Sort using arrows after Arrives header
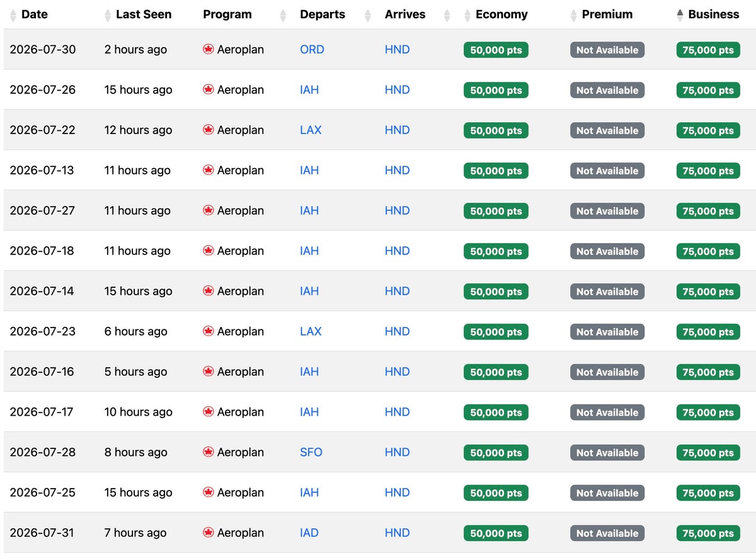 click(447, 15)
